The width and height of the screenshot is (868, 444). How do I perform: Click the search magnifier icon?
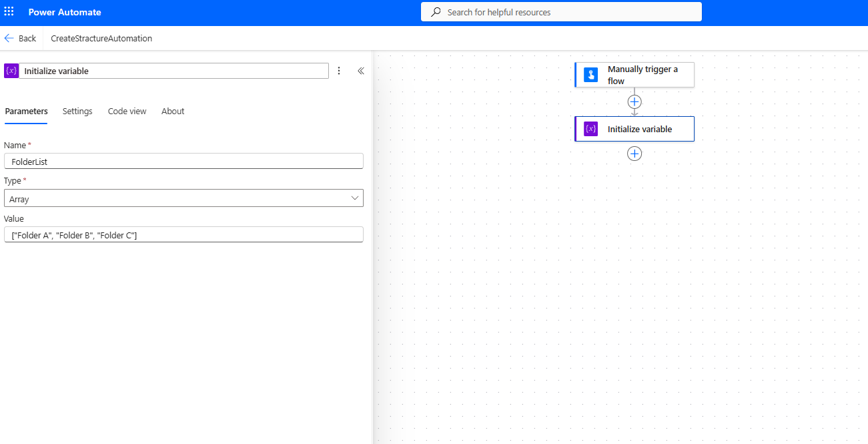[436, 12]
